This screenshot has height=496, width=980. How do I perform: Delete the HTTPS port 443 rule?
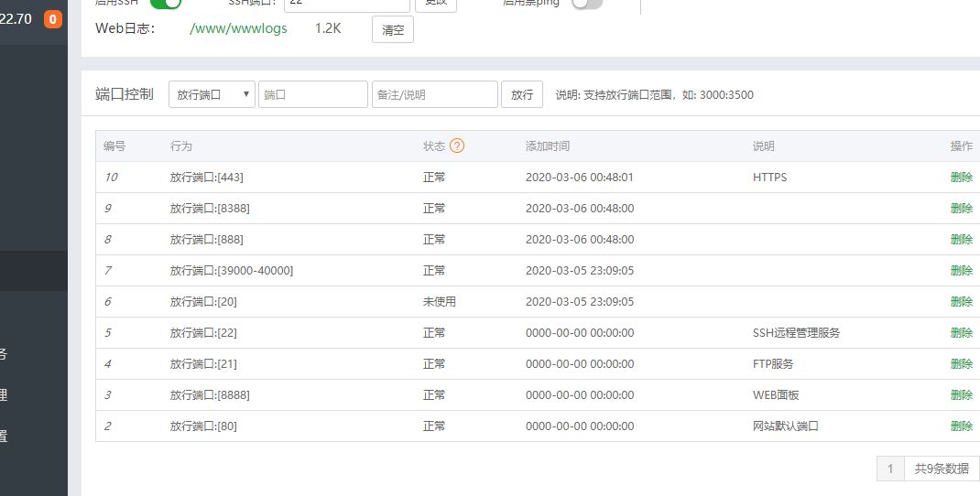click(x=961, y=178)
